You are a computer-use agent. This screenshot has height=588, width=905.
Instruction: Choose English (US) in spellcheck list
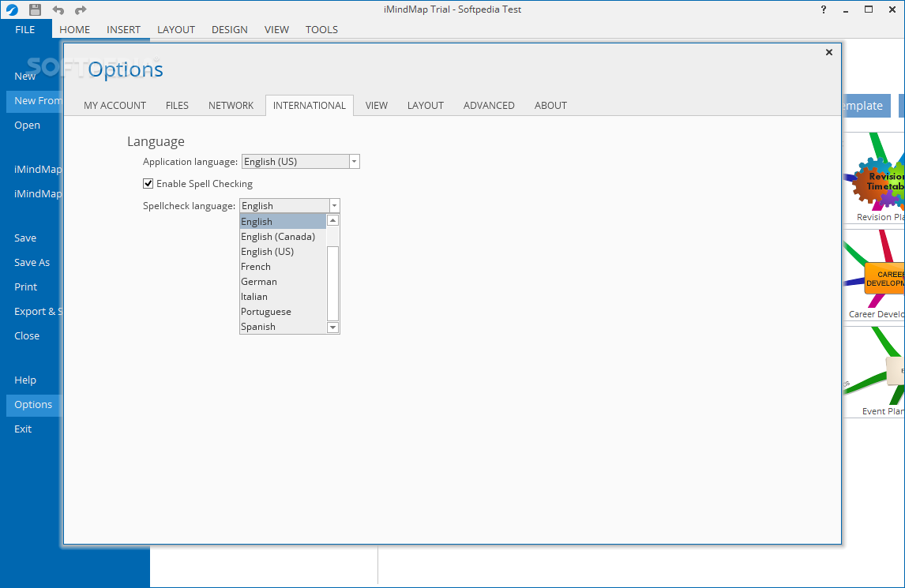(x=283, y=252)
